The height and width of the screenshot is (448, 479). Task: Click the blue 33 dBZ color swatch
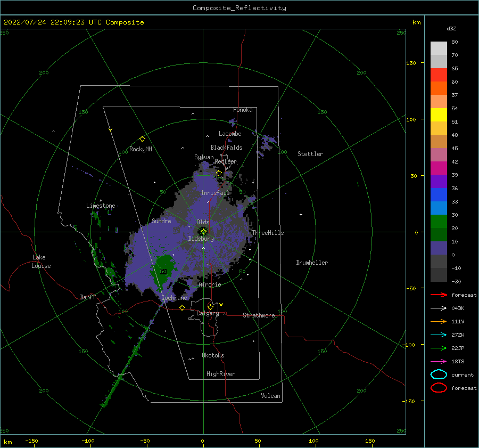point(439,195)
